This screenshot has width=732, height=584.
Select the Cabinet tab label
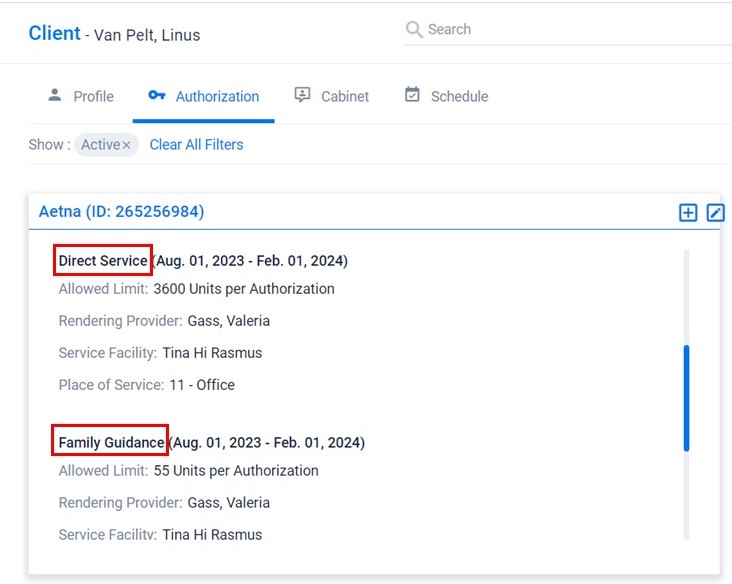pyautogui.click(x=345, y=97)
